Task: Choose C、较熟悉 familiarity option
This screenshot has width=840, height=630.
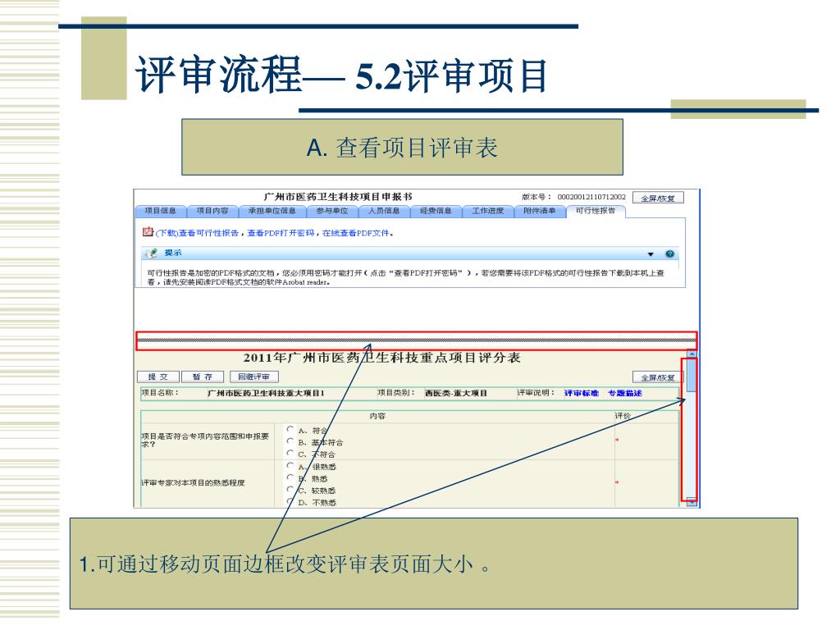Action: point(290,489)
